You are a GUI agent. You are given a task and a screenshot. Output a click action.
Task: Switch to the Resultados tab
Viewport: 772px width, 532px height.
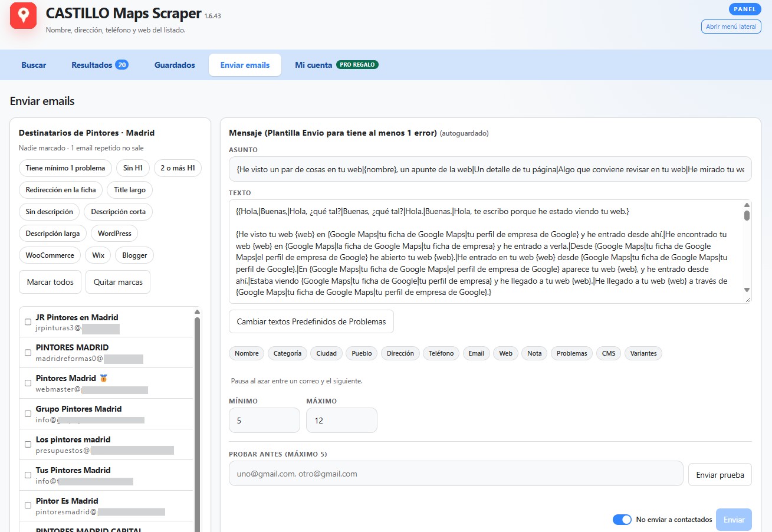[100, 65]
